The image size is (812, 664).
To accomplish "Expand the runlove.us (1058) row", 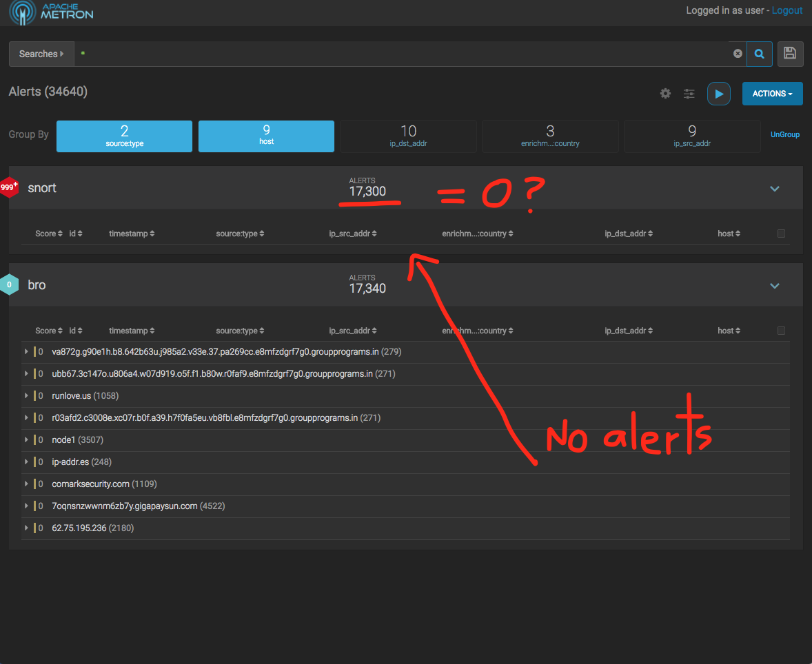I will (26, 396).
